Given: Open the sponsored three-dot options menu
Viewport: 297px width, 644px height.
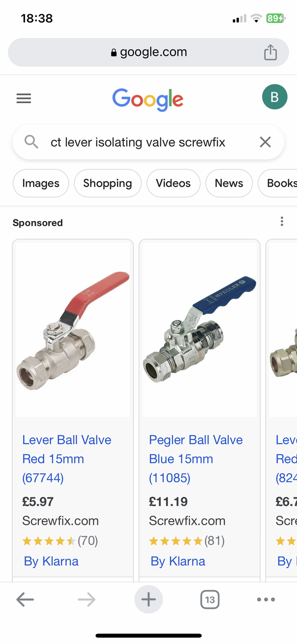Looking at the screenshot, I should point(282,221).
